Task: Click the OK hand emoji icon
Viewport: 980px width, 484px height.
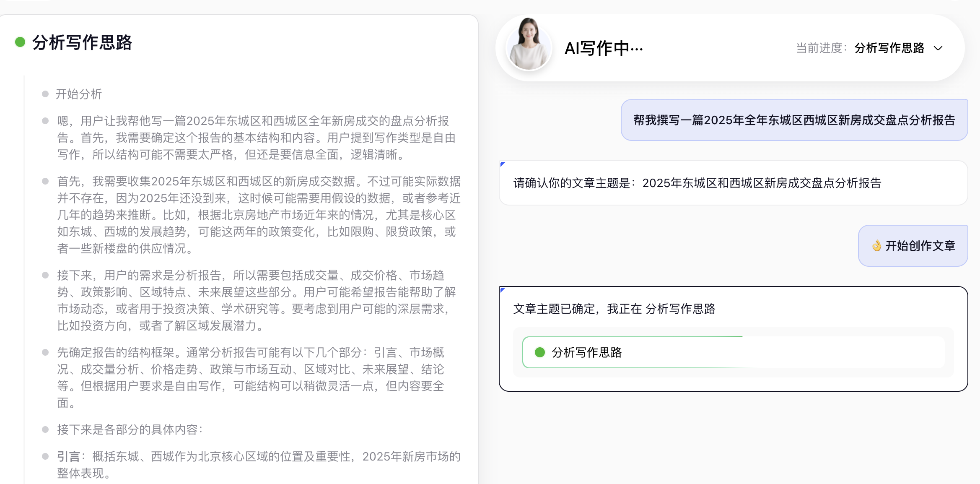Action: (876, 246)
